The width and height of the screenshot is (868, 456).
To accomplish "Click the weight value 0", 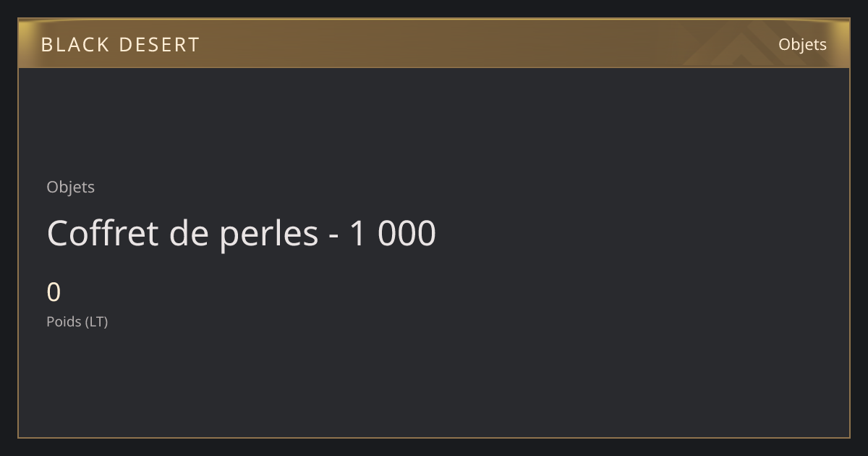I will tap(54, 292).
